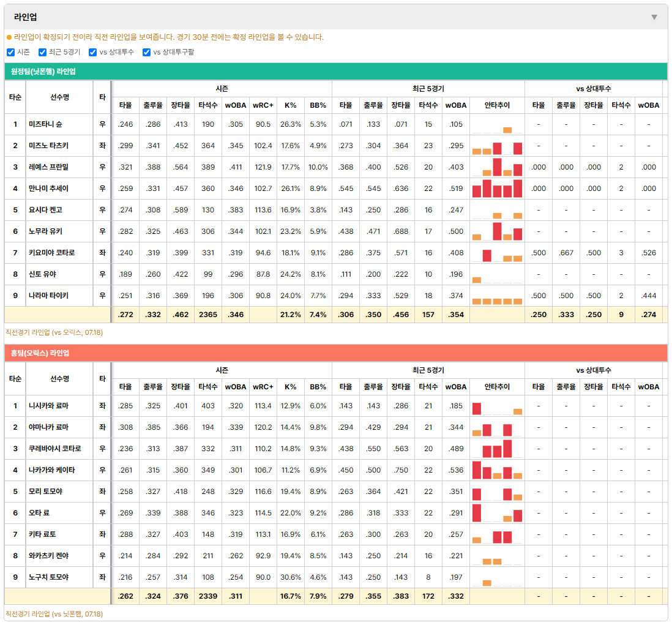
Task: Select player 레예스 프란밀
Action: [x=48, y=167]
